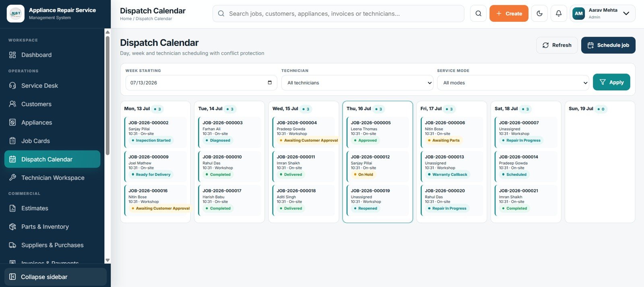Image resolution: width=644 pixels, height=287 pixels.
Task: Navigate to Job Cards menu item
Action: [x=52, y=141]
